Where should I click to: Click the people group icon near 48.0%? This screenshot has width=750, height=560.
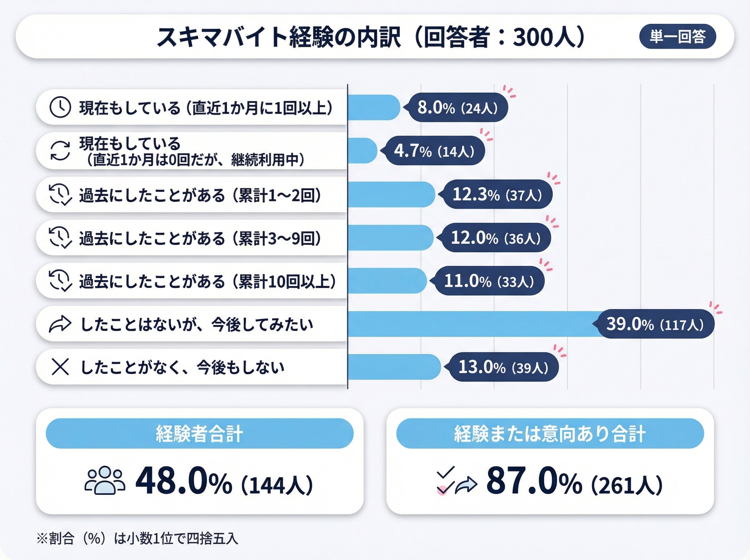tap(105, 480)
